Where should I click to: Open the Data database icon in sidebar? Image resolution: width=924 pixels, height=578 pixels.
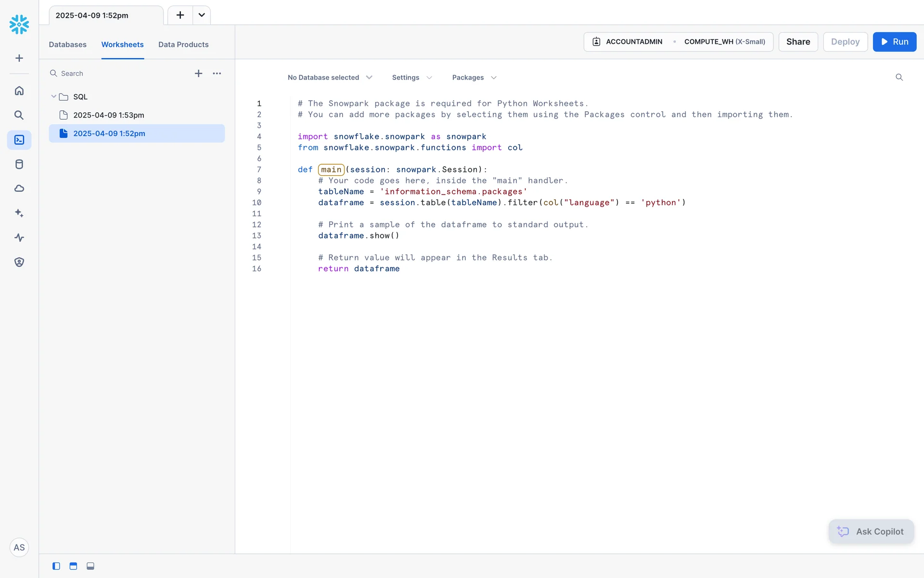(x=19, y=164)
